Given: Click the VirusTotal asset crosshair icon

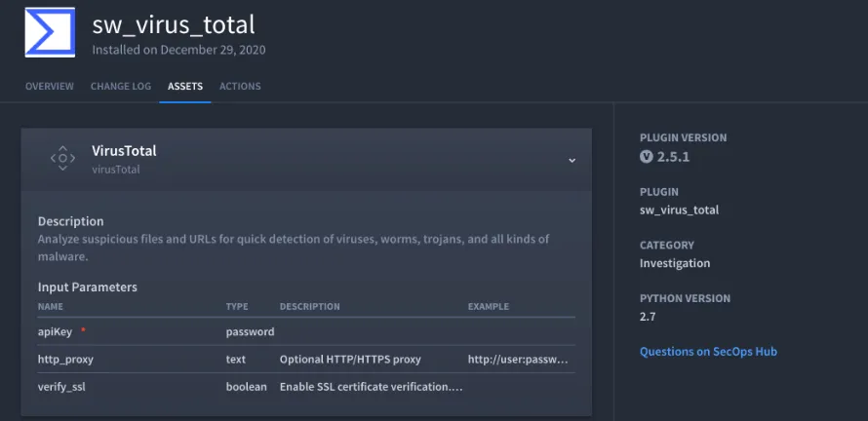Looking at the screenshot, I should coord(62,158).
